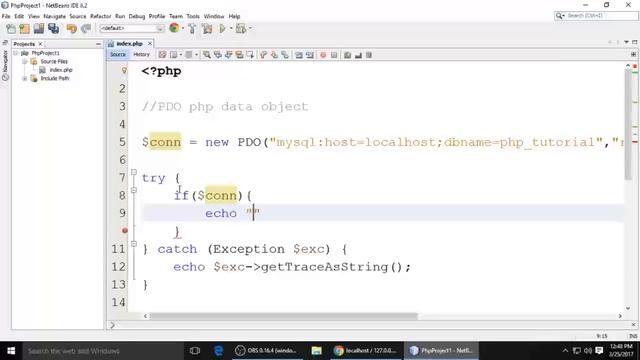Click the Save All toolbar icon
The width and height of the screenshot is (640, 360).
click(53, 29)
